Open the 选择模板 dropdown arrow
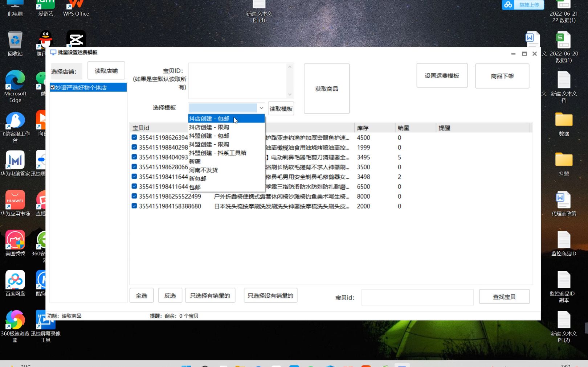588x367 pixels. [261, 108]
